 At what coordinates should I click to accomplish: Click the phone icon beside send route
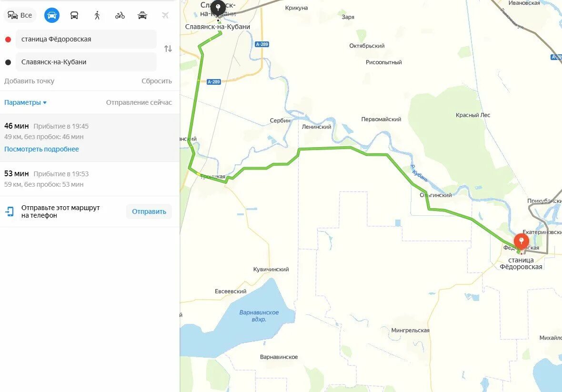(10, 211)
